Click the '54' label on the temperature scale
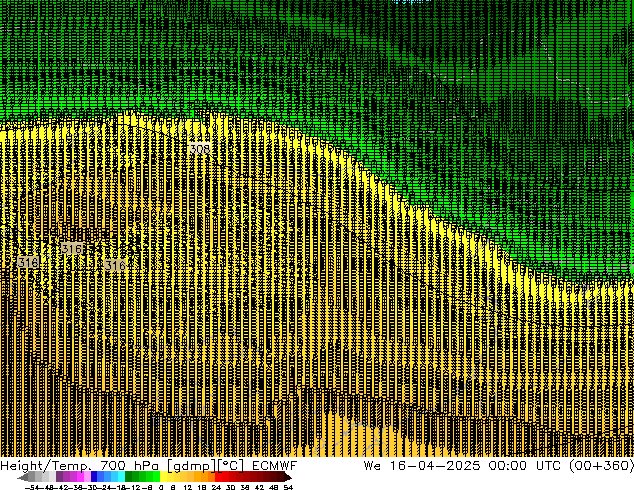The height and width of the screenshot is (490, 634). 288,487
